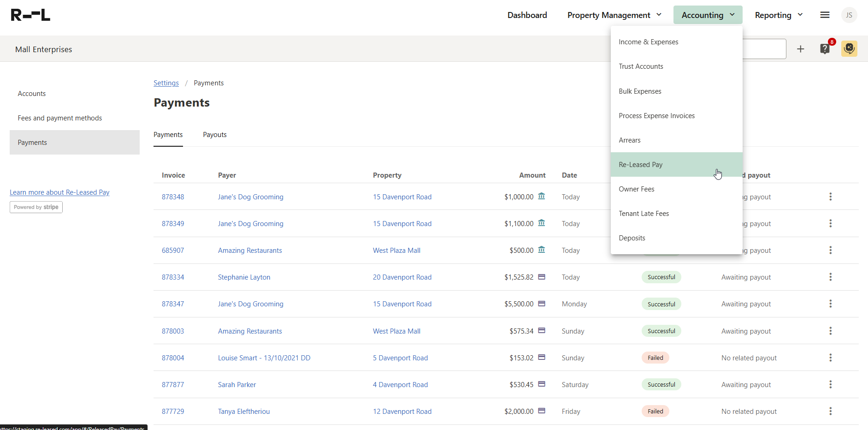
Task: Open row actions for invoice 878334
Action: [830, 277]
